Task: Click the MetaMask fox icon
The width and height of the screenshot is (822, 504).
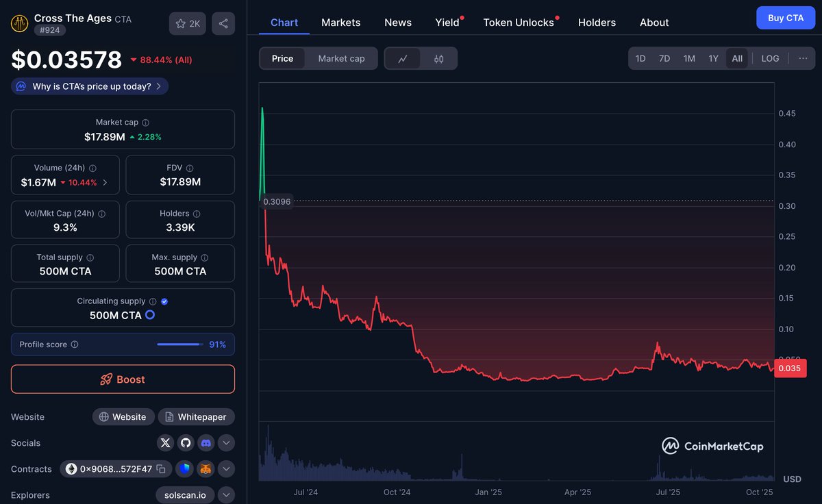Action: click(x=206, y=469)
